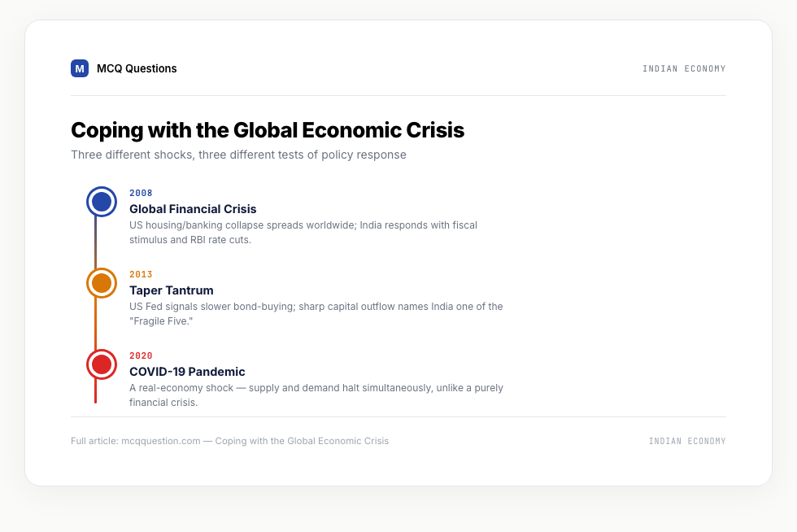Click the Coping with the Global Economic Crisis title
The height and width of the screenshot is (532, 797).
[268, 130]
